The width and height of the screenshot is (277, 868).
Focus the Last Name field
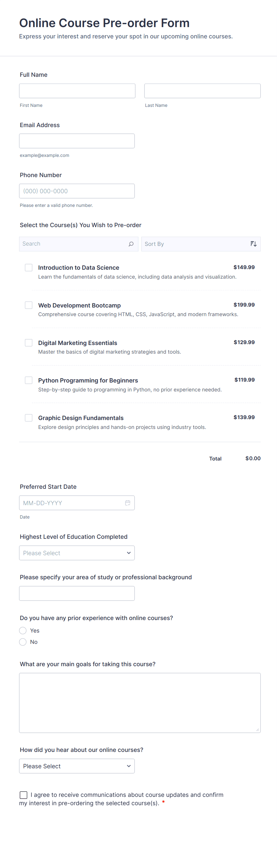[202, 91]
